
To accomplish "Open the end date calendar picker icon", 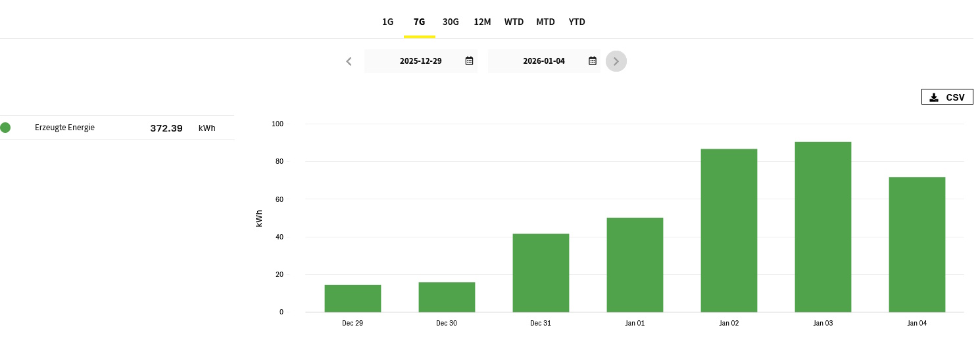I will 592,61.
